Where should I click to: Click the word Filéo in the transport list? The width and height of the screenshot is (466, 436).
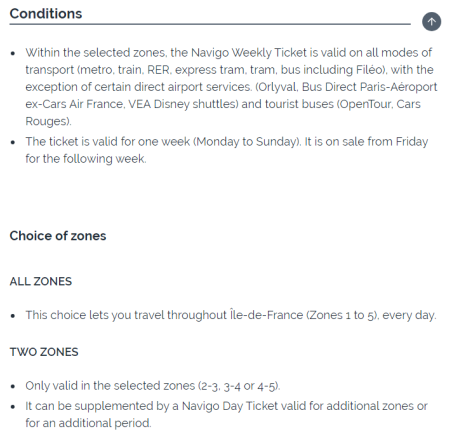368,70
